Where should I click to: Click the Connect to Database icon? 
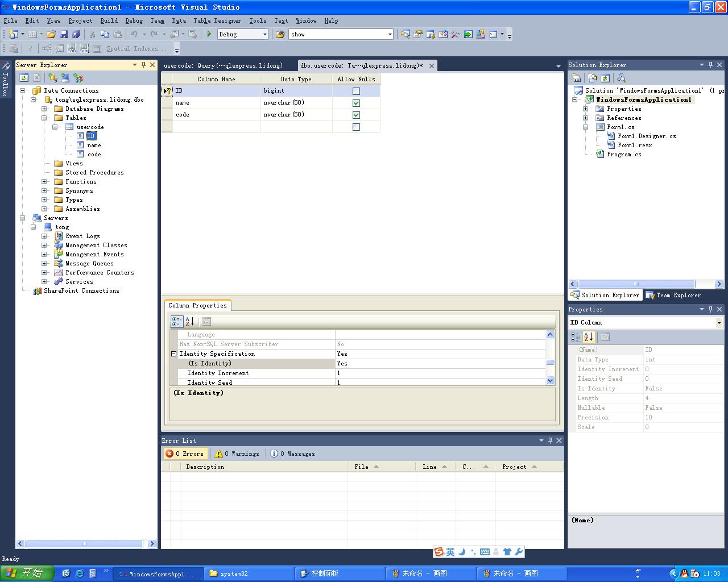pyautogui.click(x=53, y=78)
